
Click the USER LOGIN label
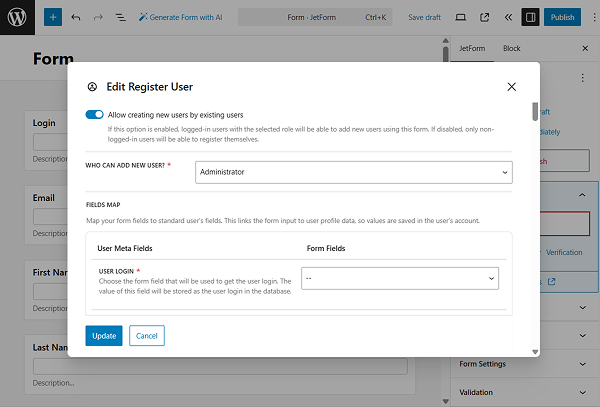pos(116,272)
